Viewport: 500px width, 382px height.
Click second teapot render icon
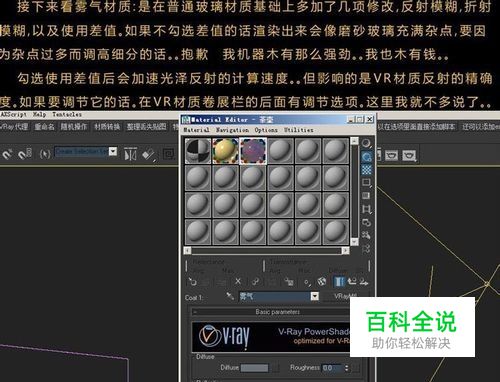tap(409, 155)
